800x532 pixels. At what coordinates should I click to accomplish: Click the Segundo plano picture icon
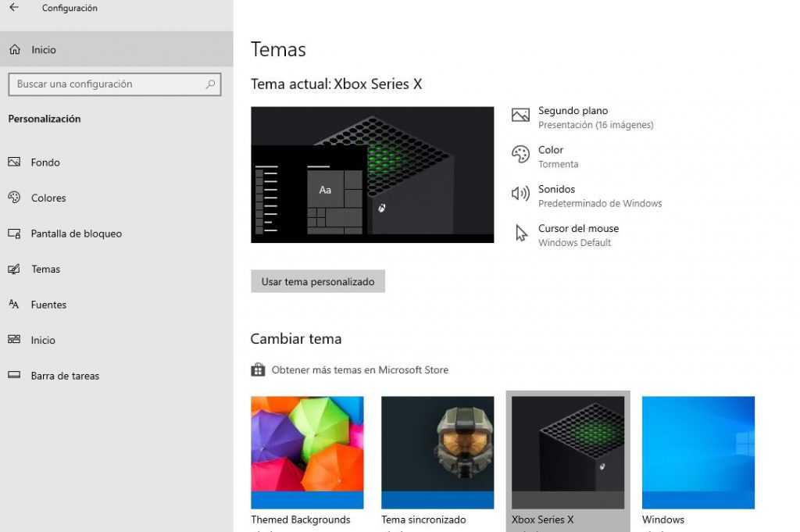520,114
